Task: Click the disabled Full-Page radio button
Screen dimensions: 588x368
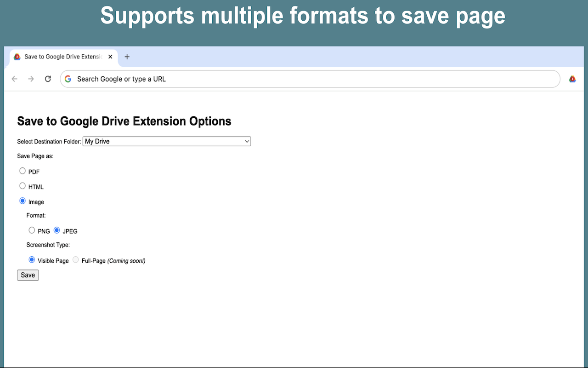Action: point(76,260)
